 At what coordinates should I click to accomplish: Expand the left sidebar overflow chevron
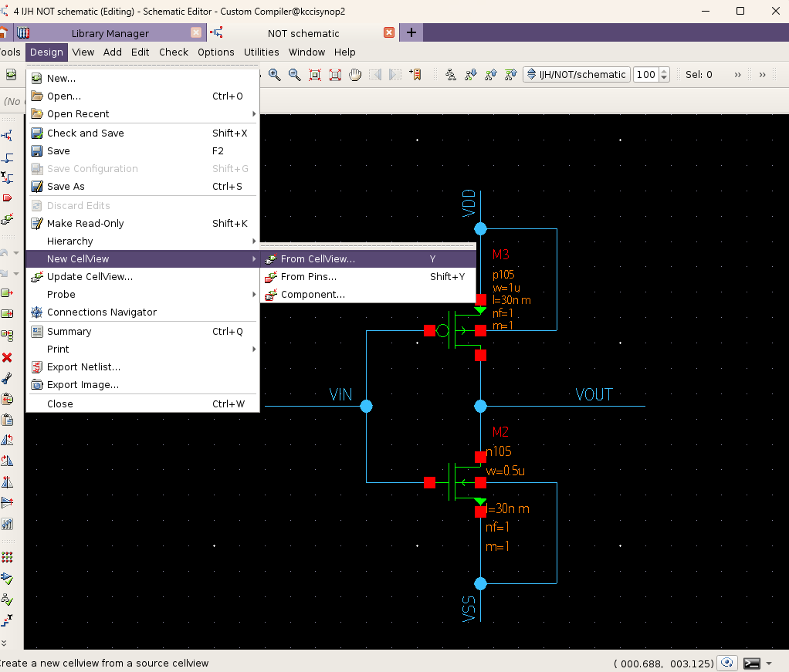click(4, 643)
